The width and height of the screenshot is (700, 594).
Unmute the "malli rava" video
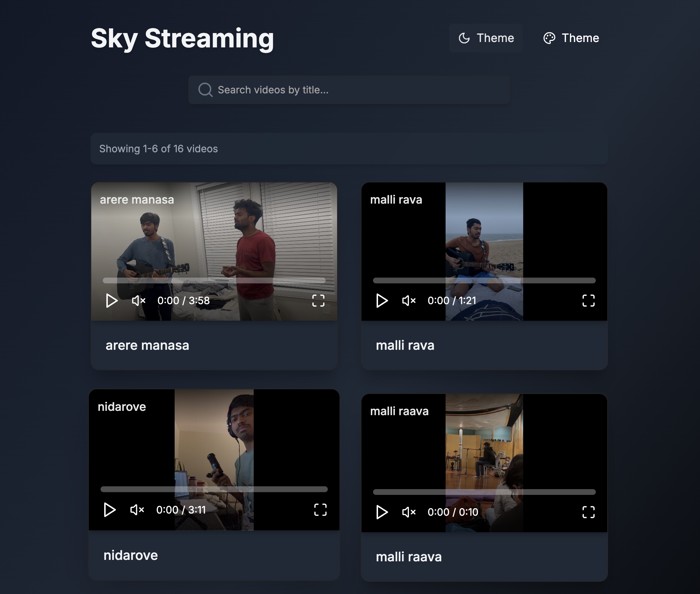point(409,301)
